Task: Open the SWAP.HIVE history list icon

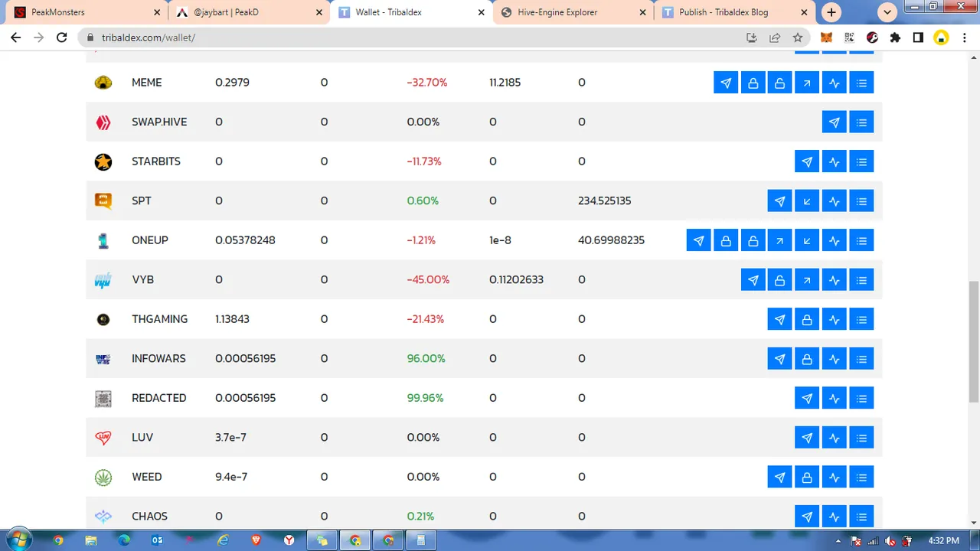Action: click(x=861, y=122)
